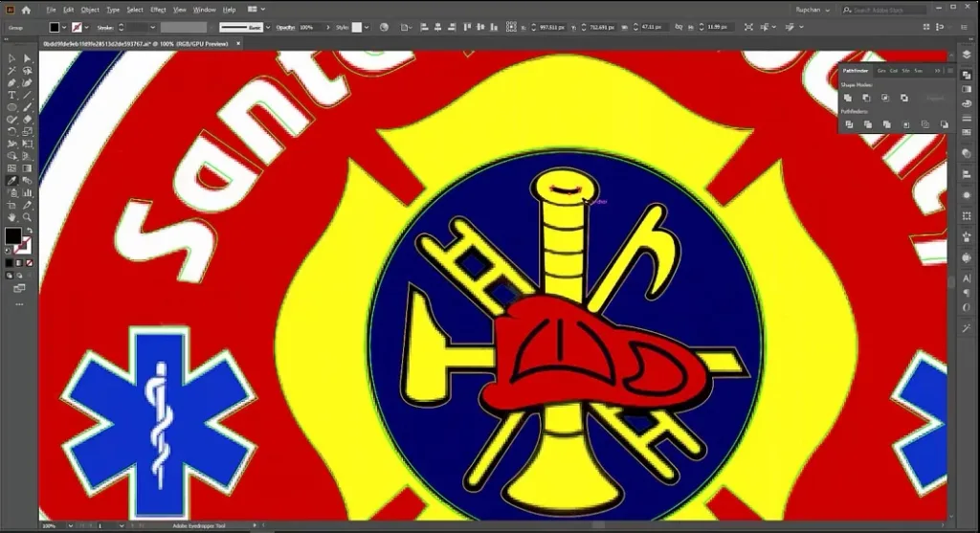Pick the Magic Wand tool

point(11,71)
